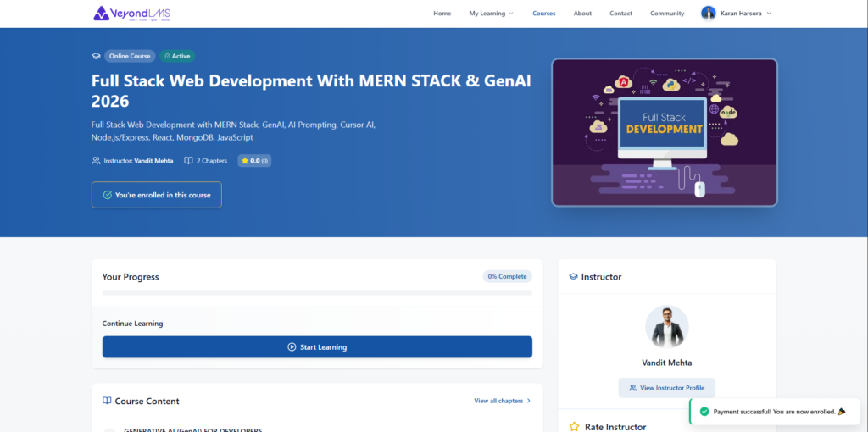Click the person icon in View Instructor Profile
Screen dimensions: 868x432
(632, 388)
